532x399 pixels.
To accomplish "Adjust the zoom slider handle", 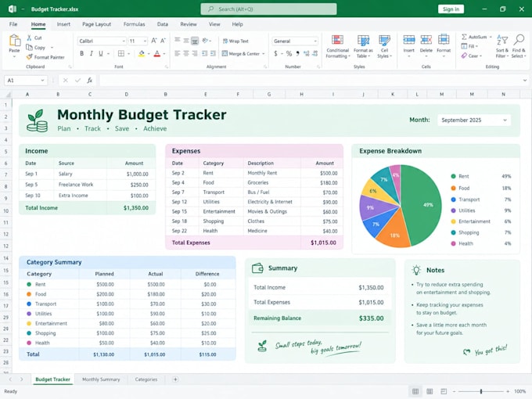I will point(481,391).
